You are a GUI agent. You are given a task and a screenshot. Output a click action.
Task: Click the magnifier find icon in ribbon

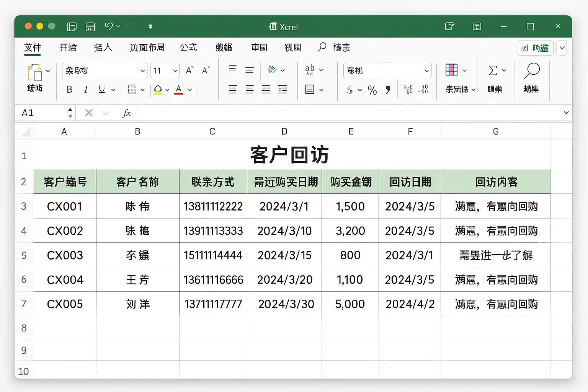531,72
